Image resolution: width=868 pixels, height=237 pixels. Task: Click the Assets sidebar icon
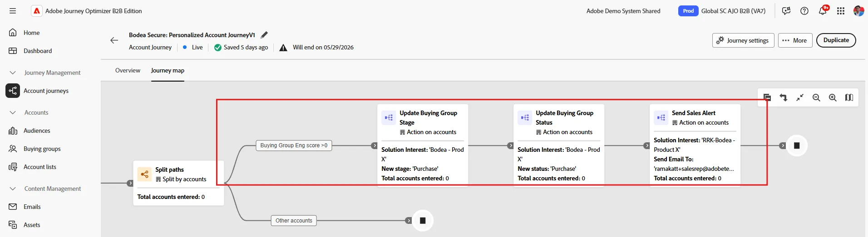[13, 225]
